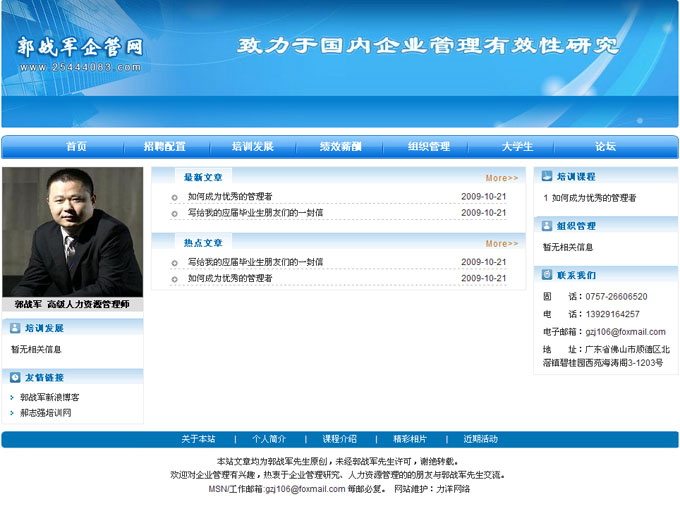Open the 论坛 navigation item
The width and height of the screenshot is (680, 523).
pyautogui.click(x=605, y=147)
